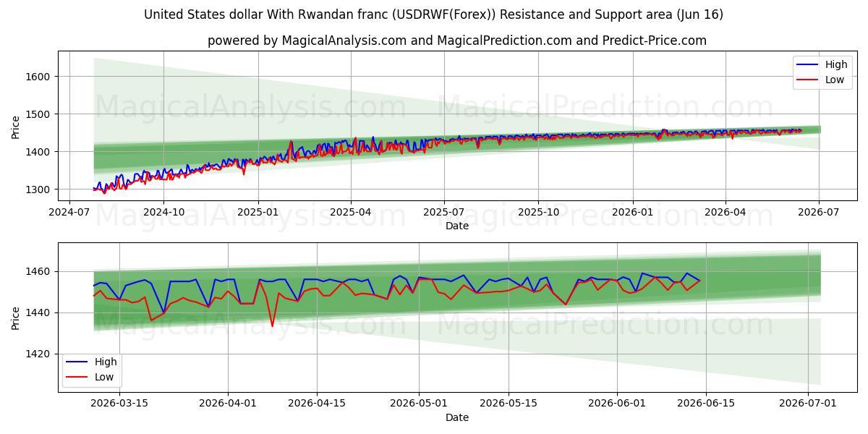Click the 2026-04 x-axis label
Screen dimensions: 868x434
click(726, 212)
